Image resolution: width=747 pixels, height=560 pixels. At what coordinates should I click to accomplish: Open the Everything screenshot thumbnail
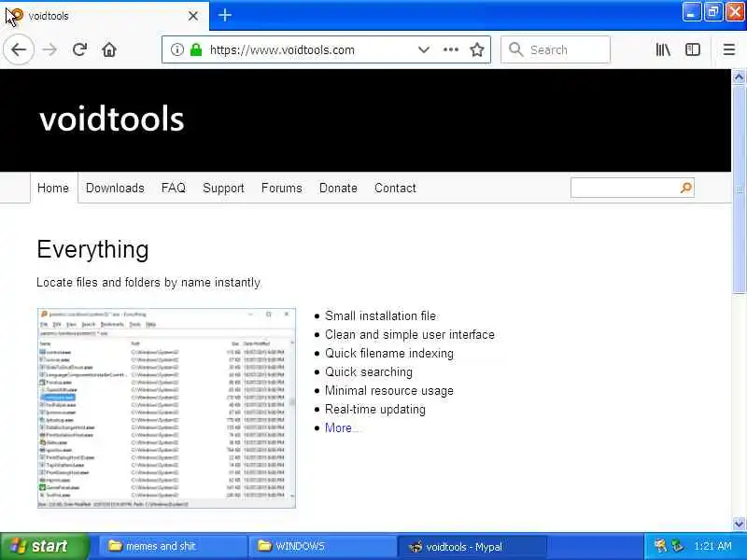pyautogui.click(x=167, y=408)
